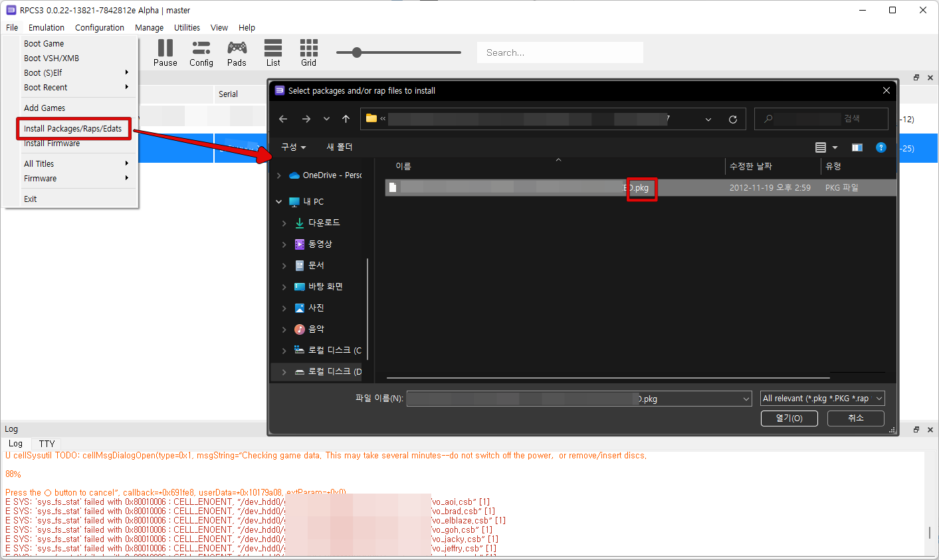This screenshot has width=939, height=560.
Task: Open the File menu
Action: pos(12,28)
